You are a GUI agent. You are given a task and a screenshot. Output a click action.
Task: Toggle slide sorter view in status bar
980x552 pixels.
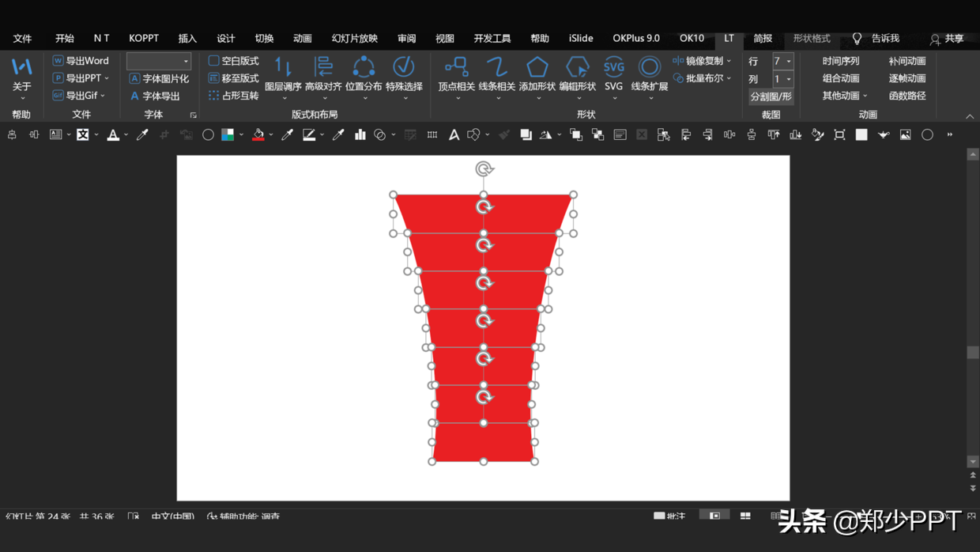click(x=745, y=516)
